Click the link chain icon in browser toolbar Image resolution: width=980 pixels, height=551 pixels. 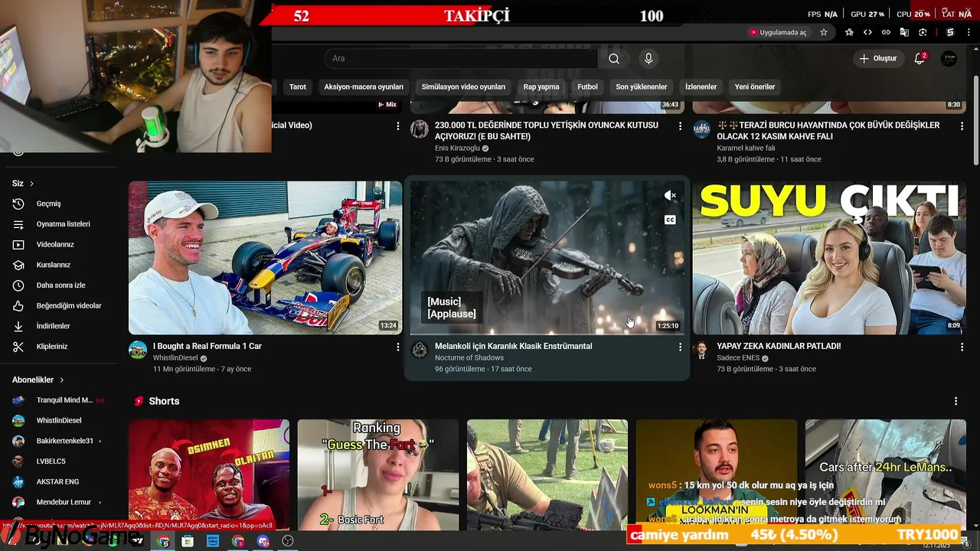coord(886,32)
